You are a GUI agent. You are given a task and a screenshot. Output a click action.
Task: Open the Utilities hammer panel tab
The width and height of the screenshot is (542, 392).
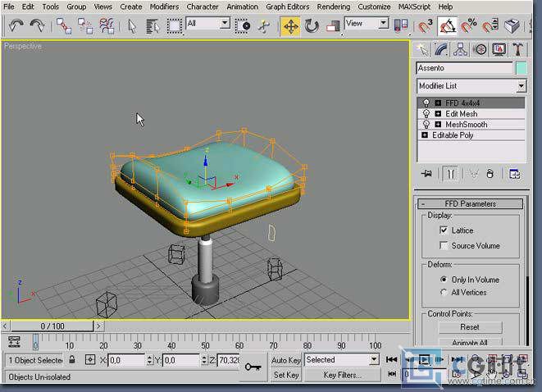[x=517, y=50]
